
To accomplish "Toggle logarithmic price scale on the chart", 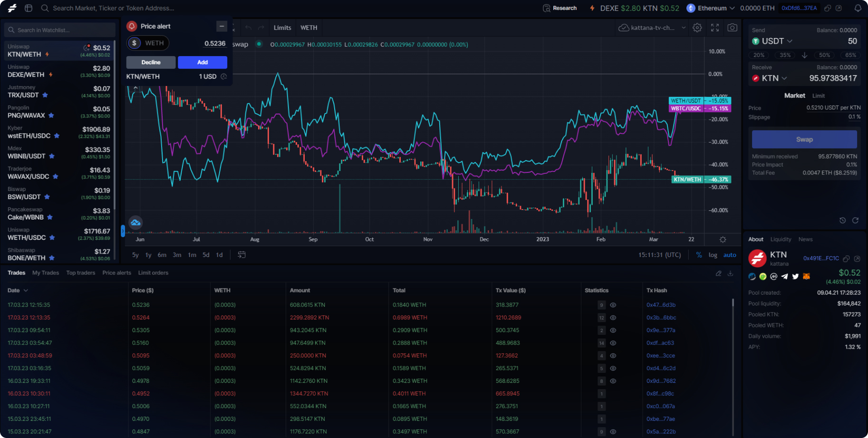I will tap(713, 255).
